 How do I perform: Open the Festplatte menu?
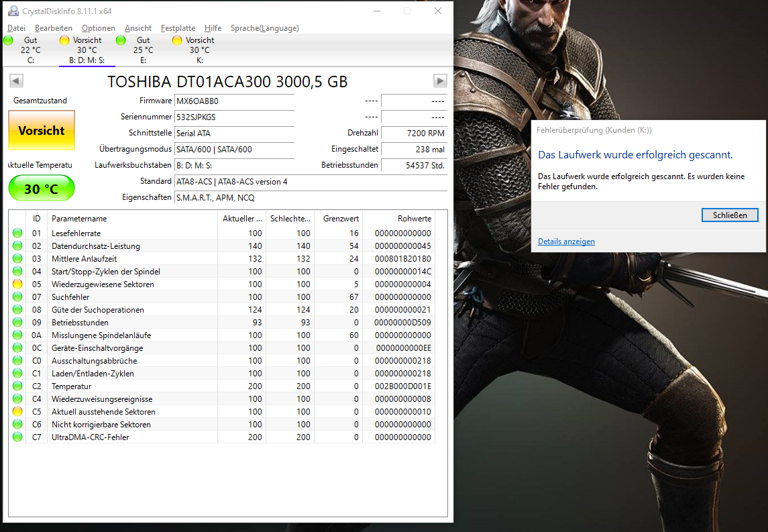pyautogui.click(x=178, y=28)
